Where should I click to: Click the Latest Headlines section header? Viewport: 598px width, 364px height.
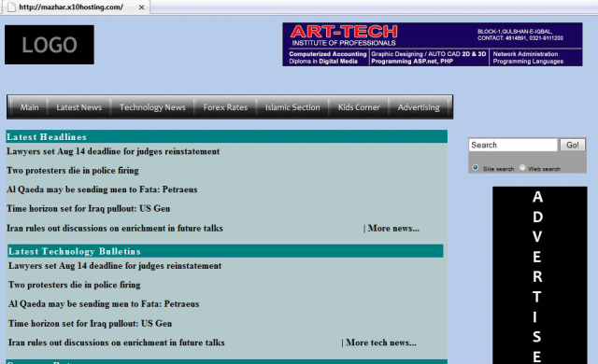point(226,136)
